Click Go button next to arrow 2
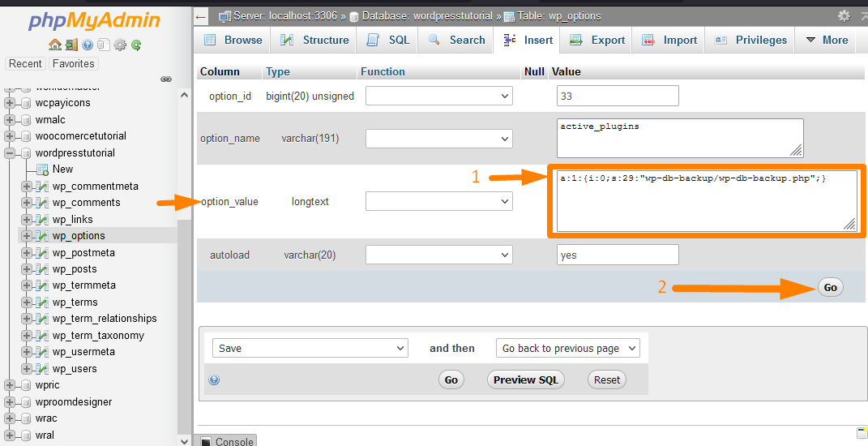 (x=831, y=288)
